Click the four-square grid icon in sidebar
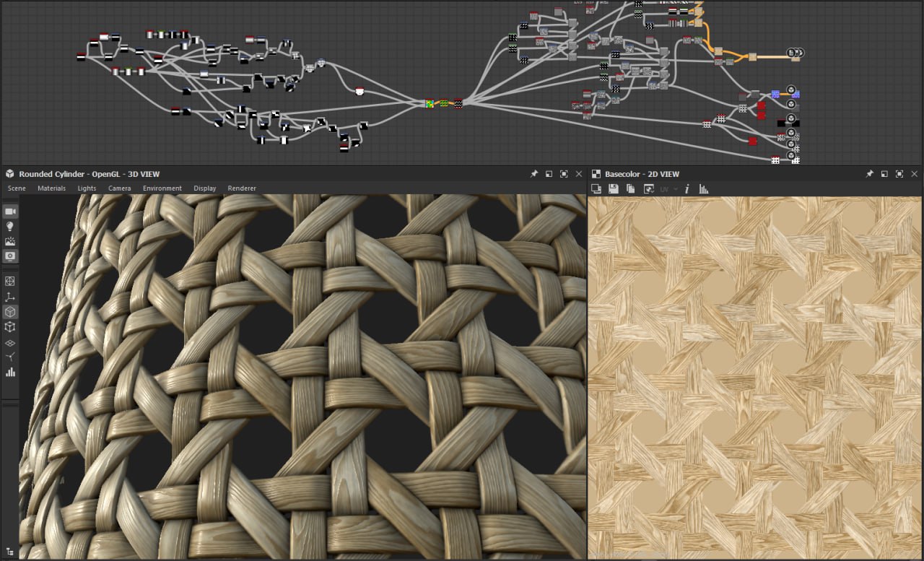924x561 pixels. pyautogui.click(x=10, y=282)
